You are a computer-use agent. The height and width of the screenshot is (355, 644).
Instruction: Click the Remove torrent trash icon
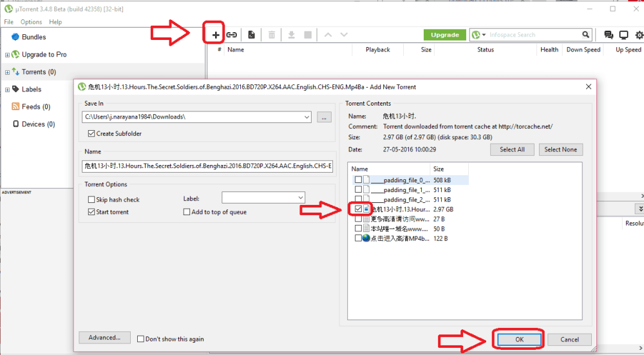tap(272, 35)
